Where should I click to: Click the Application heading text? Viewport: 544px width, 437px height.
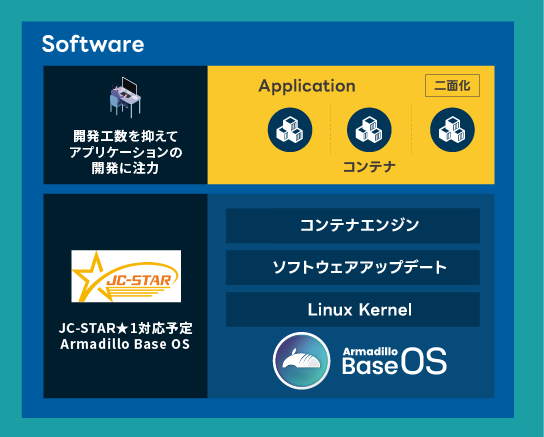tap(307, 86)
